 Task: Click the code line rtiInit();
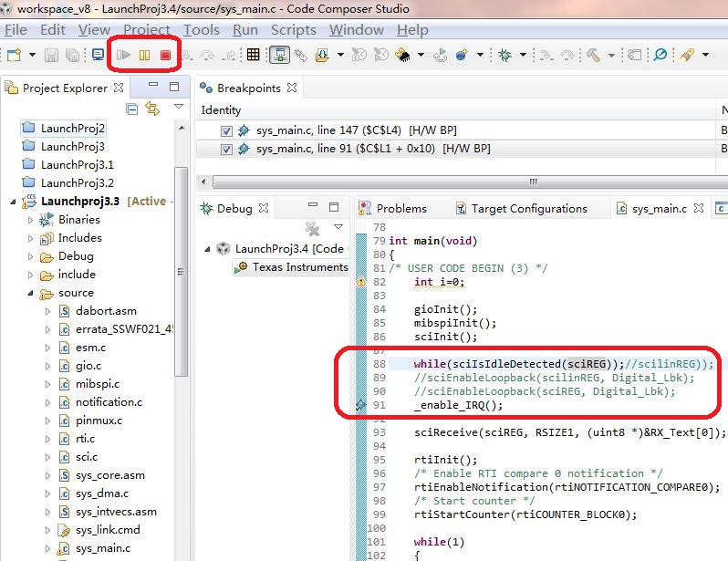[x=445, y=461]
